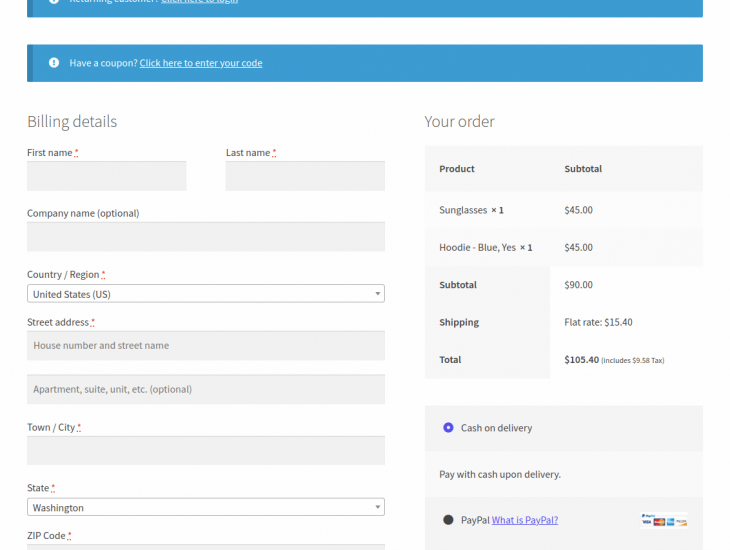730x550 pixels.
Task: Click the 'Pay with cash upon delivery.' description
Action: coord(500,474)
